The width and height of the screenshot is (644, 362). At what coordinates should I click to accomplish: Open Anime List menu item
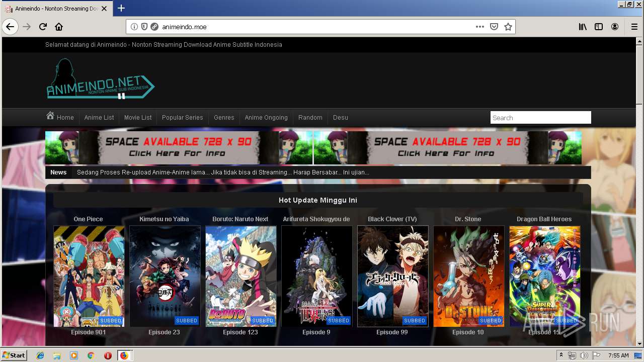[99, 117]
